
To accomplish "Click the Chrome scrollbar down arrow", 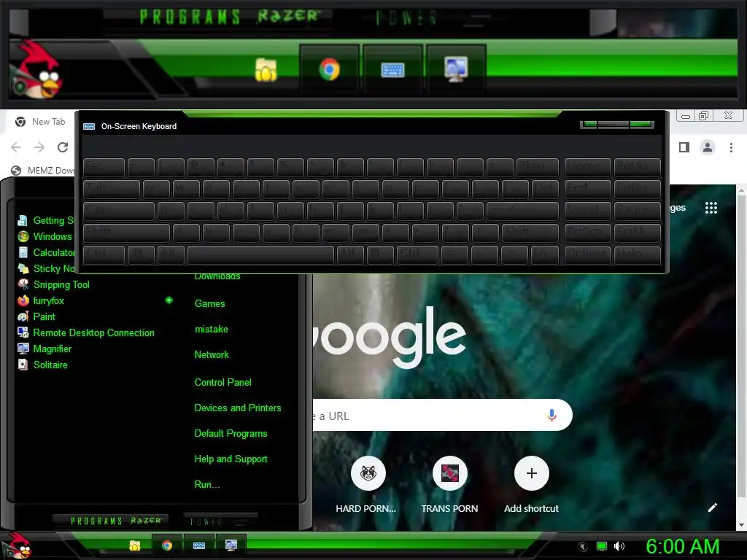I will pos(742,525).
